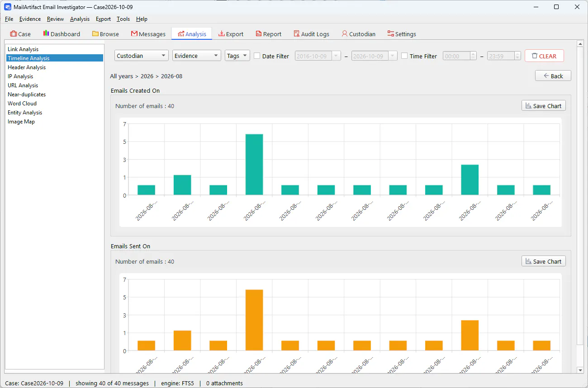588x388 pixels.
Task: Select Header Analysis in the sidebar
Action: pos(54,67)
